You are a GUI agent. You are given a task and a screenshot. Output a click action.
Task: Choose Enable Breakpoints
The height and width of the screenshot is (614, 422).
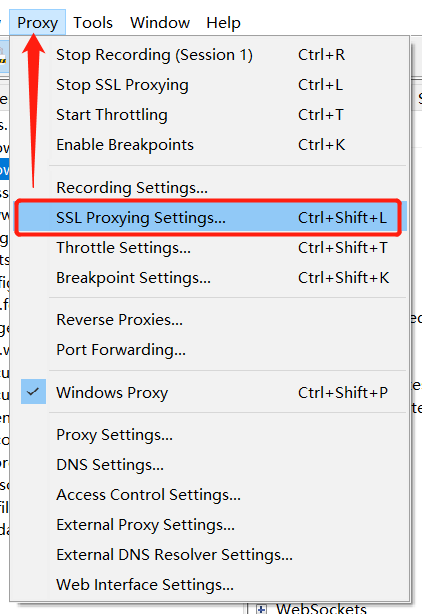coord(210,145)
